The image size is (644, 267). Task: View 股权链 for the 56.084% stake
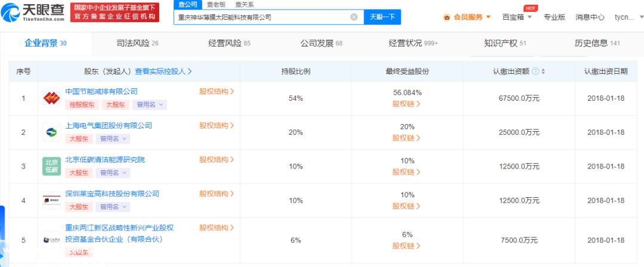(407, 104)
